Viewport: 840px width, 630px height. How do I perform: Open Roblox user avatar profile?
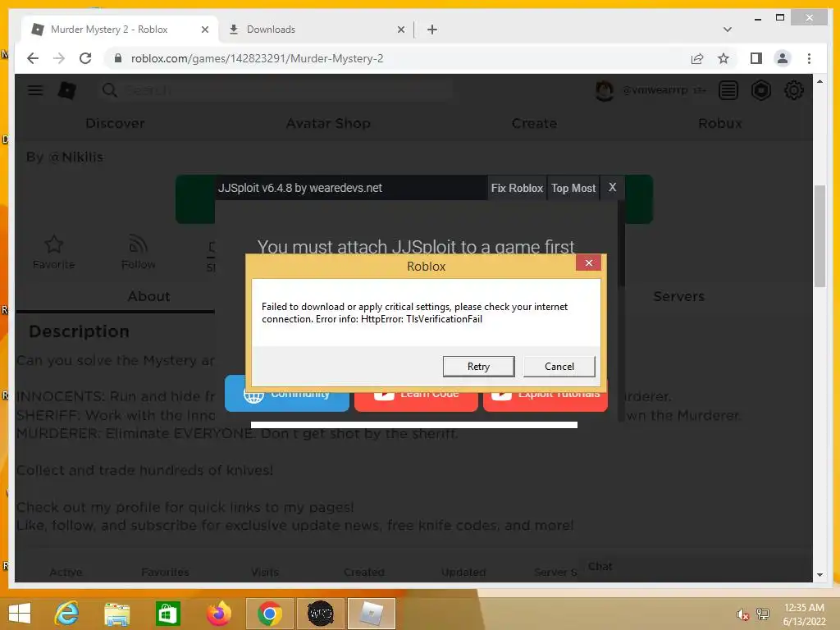coord(605,90)
